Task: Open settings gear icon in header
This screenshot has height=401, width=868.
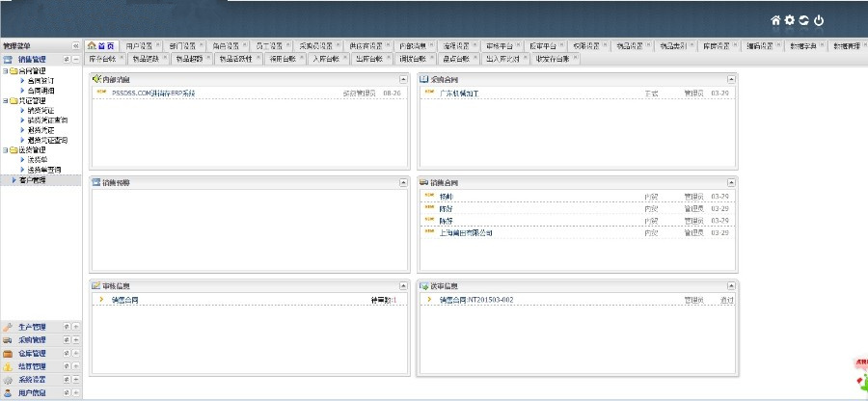Action: coord(790,20)
